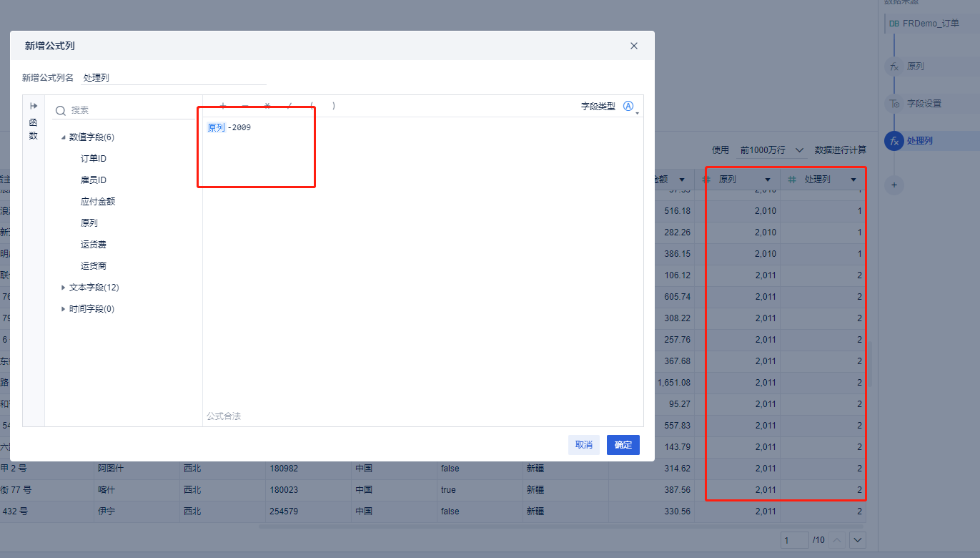Expand the 函数 functions side panel
Viewport: 980px width, 558px height.
[33, 105]
